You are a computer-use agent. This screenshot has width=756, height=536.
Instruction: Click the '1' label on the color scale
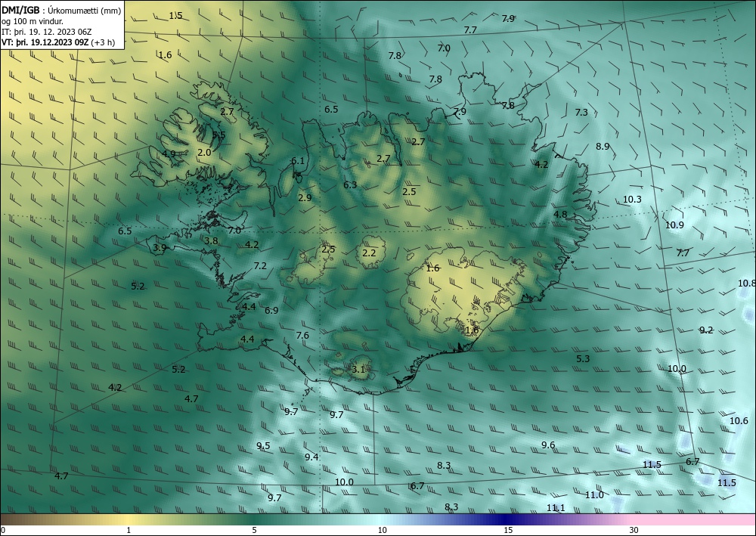(x=129, y=530)
